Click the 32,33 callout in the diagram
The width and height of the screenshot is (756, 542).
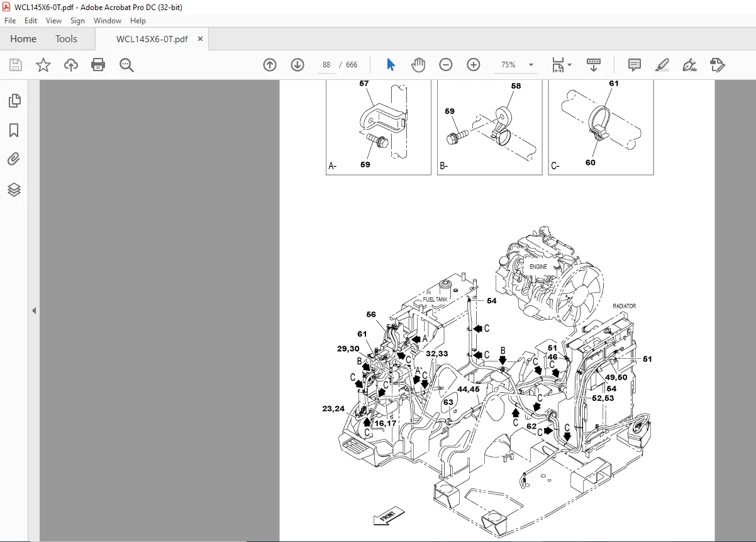pos(436,353)
